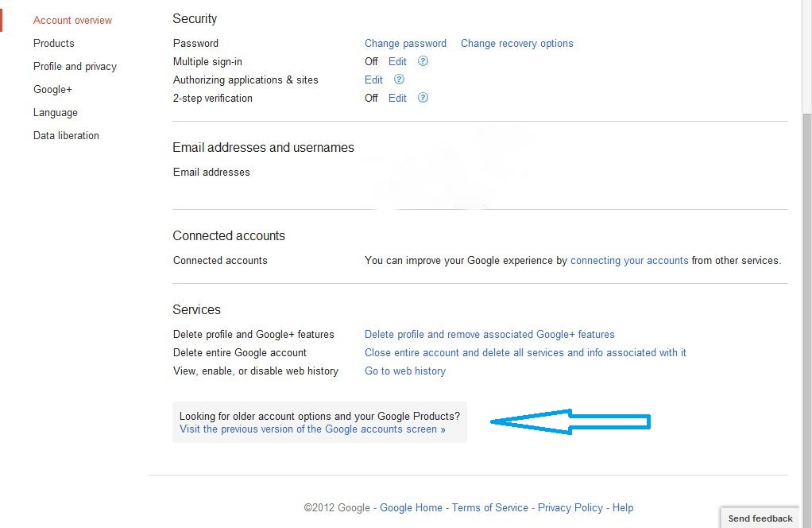Select Account overview in sidebar
The height and width of the screenshot is (528, 812).
pos(72,20)
